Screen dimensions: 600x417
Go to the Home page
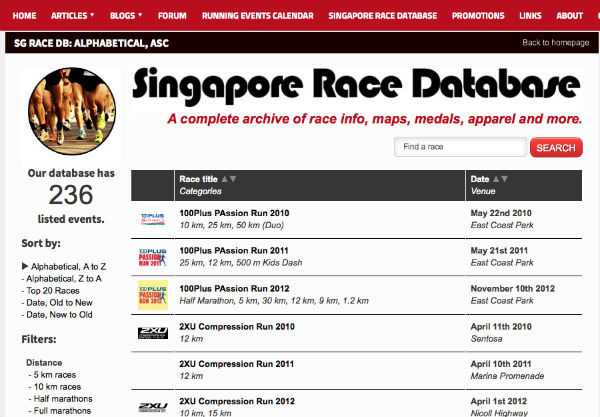pos(24,16)
